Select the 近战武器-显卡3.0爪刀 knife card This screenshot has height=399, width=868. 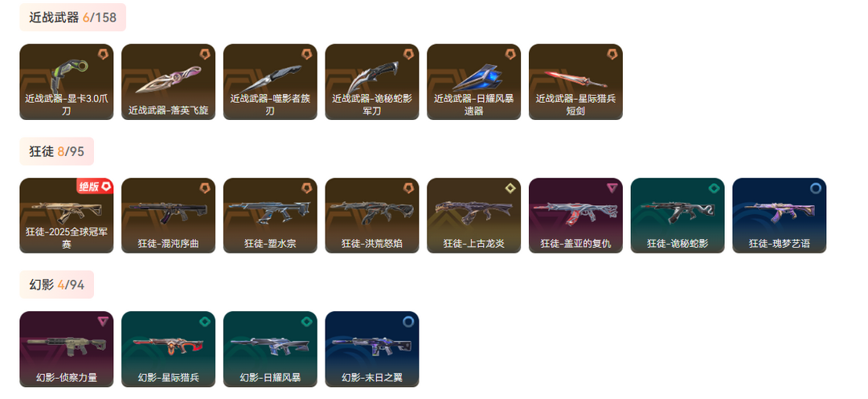tap(67, 82)
